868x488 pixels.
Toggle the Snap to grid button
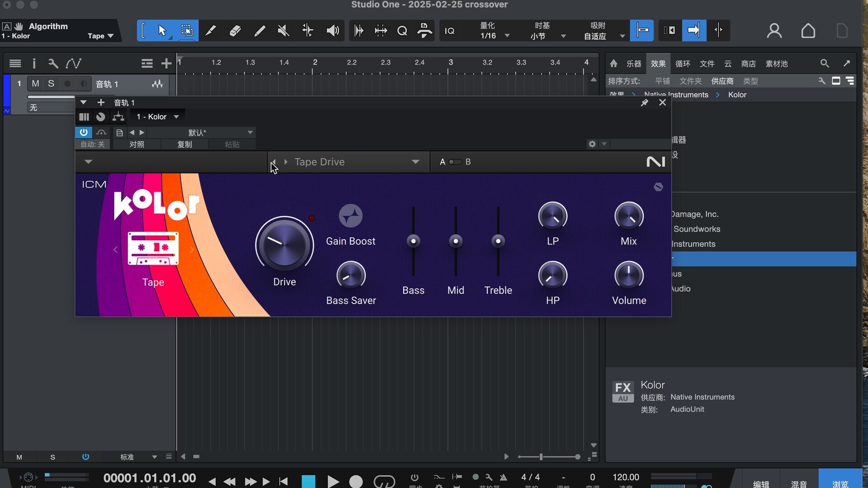click(x=642, y=30)
